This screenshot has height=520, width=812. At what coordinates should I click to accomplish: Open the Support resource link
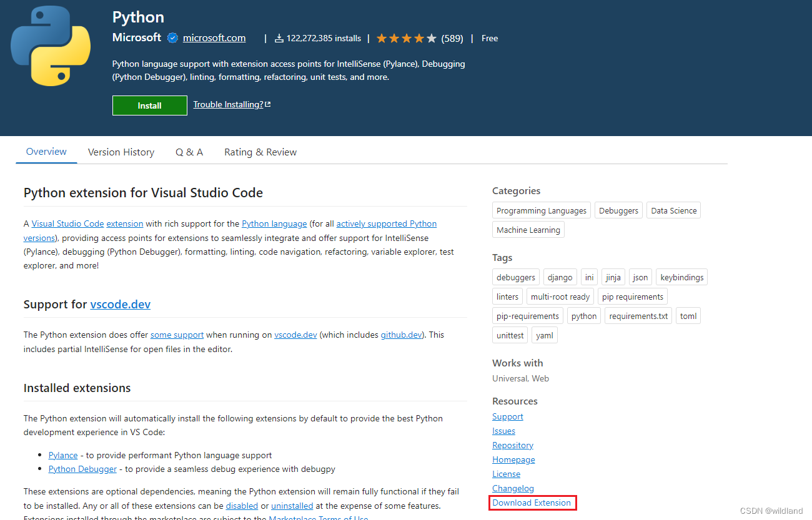[x=508, y=416]
